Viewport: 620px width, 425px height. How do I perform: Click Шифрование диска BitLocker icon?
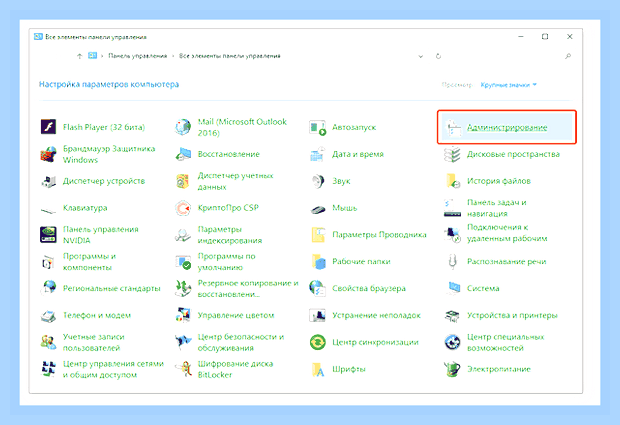[x=183, y=369]
